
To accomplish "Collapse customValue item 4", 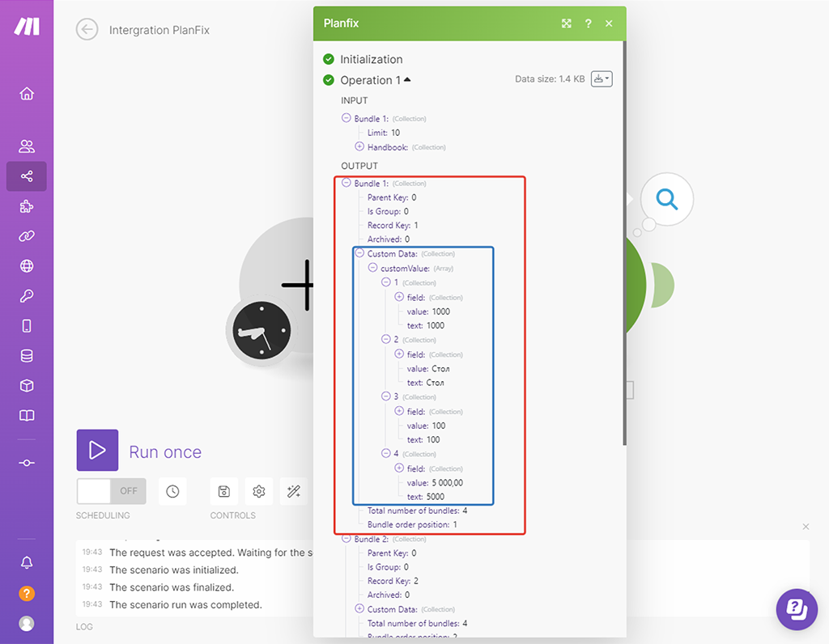I will 386,453.
